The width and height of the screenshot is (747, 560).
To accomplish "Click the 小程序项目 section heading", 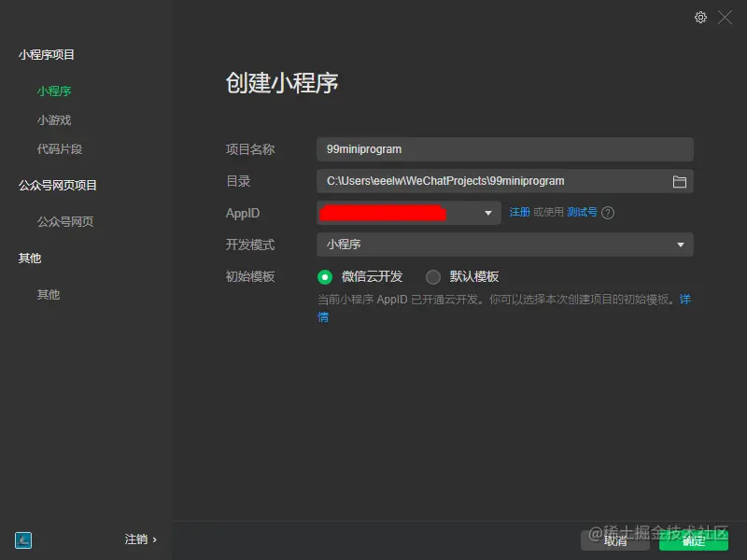I will click(47, 55).
